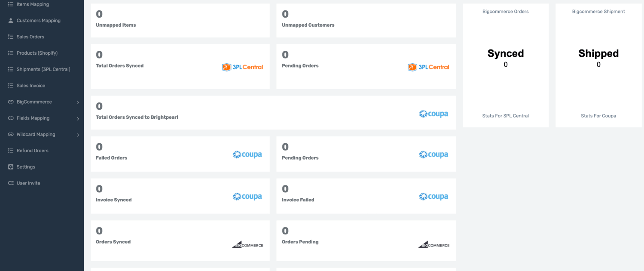The height and width of the screenshot is (271, 644).
Task: Open Sales Orders from the sidebar
Action: coord(30,37)
